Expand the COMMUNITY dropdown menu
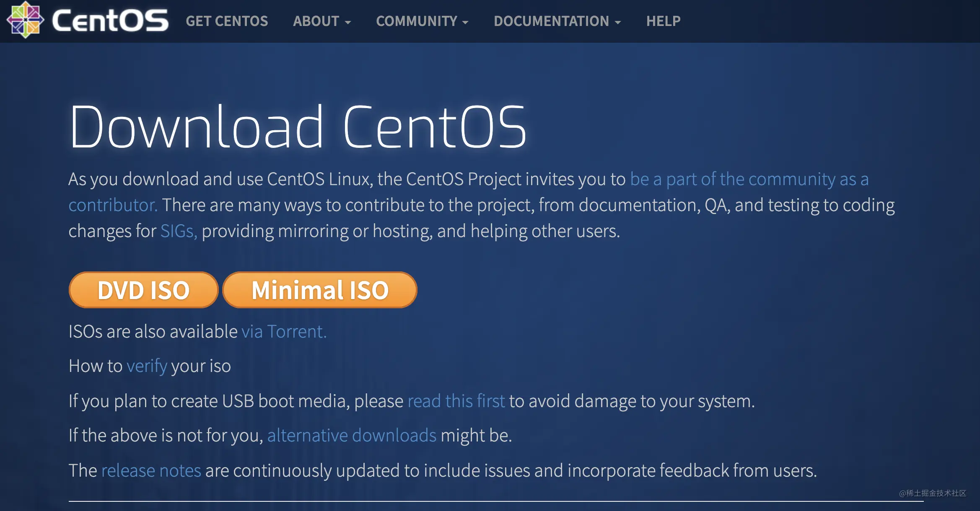This screenshot has width=980, height=511. point(422,21)
